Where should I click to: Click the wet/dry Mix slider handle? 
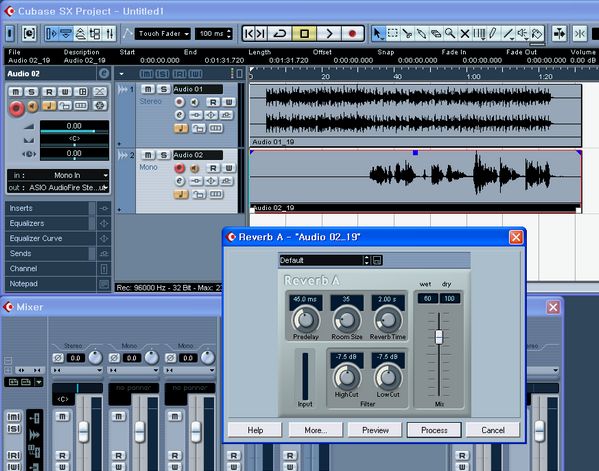pos(439,337)
